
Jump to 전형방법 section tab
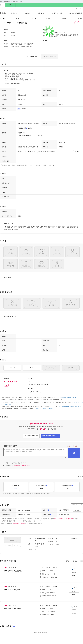click(64, 19)
